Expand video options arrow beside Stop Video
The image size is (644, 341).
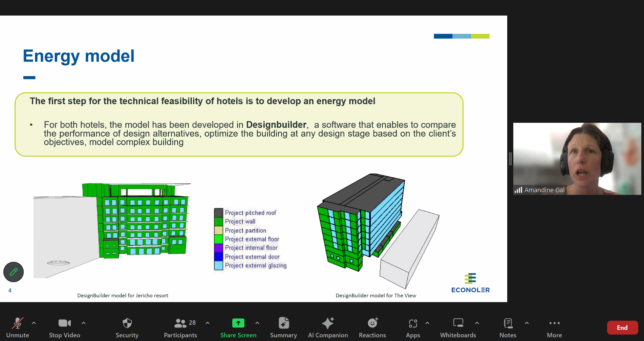point(84,323)
